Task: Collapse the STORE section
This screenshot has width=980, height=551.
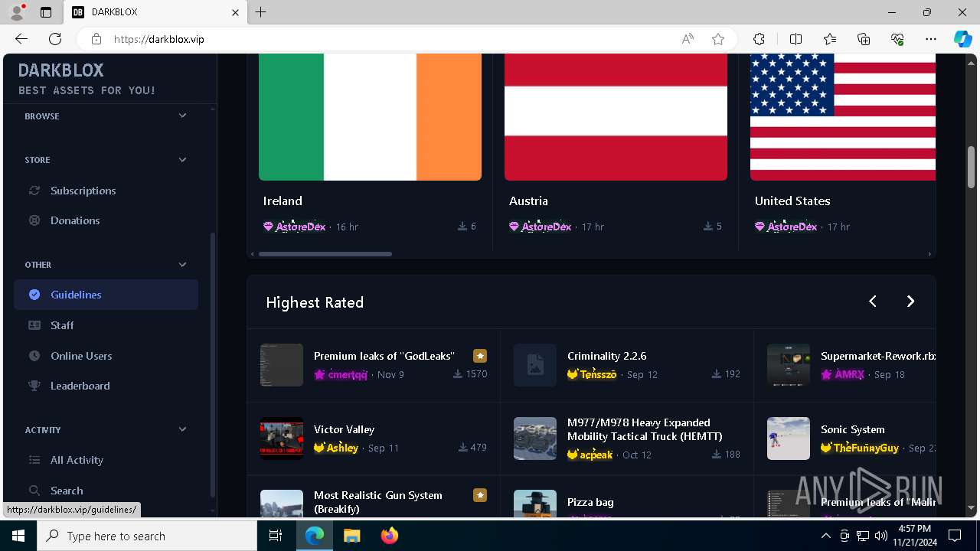Action: [x=182, y=160]
